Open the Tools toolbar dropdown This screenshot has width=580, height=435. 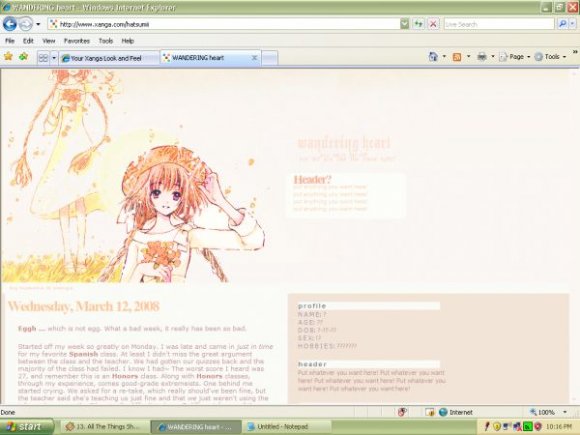550,57
